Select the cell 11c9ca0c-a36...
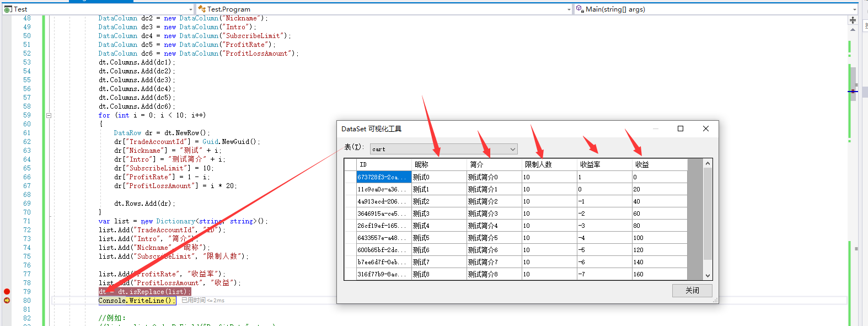The image size is (868, 326). point(384,189)
